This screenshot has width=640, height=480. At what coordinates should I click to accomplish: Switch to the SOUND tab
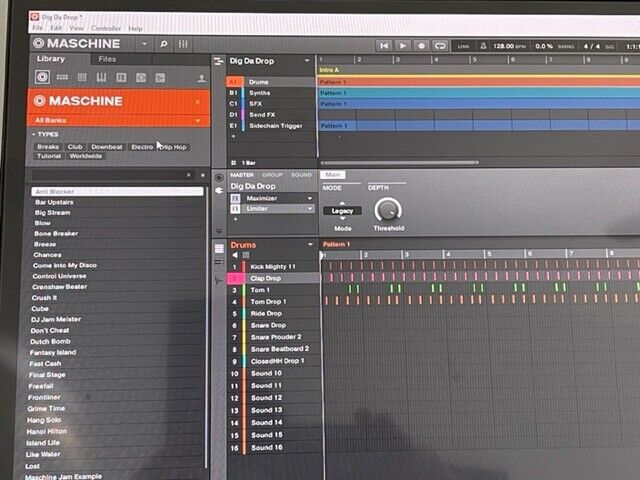pos(301,175)
